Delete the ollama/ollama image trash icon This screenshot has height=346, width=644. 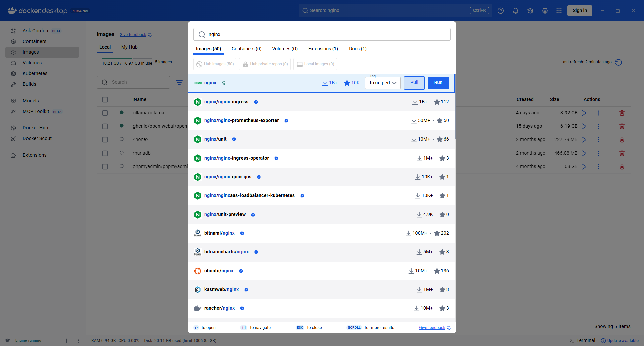pyautogui.click(x=622, y=113)
